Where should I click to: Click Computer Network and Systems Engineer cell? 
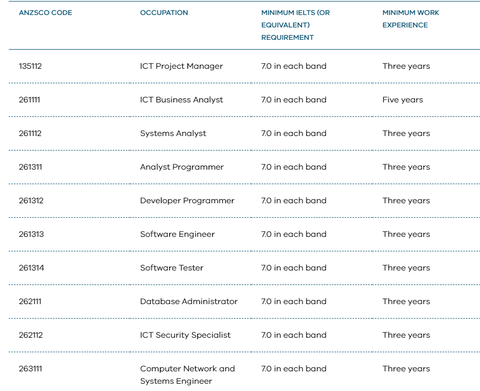[187, 375]
